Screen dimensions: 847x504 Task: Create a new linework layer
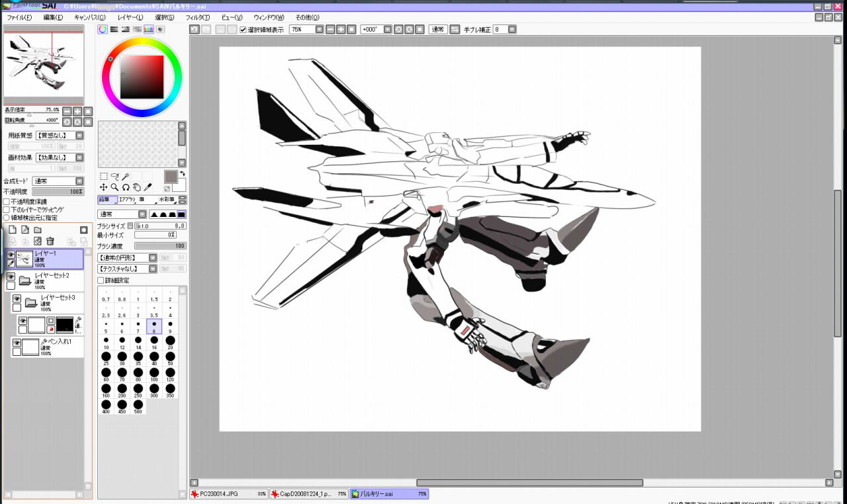click(x=25, y=230)
